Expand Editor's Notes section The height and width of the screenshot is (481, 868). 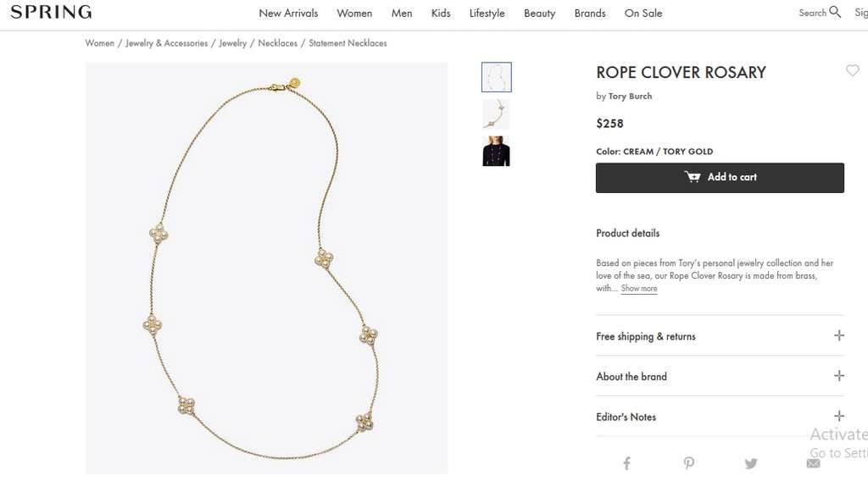[x=720, y=417]
